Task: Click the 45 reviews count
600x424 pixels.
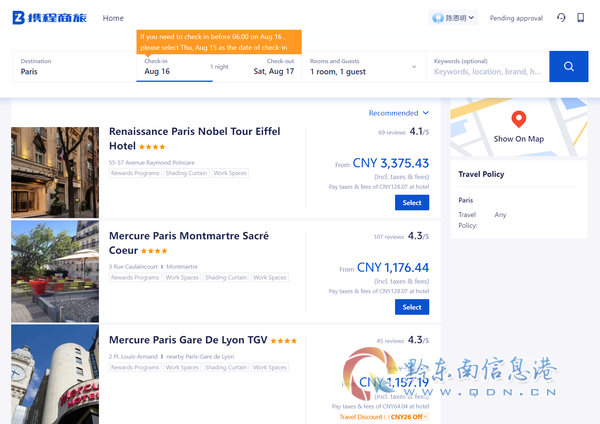Action: pyautogui.click(x=390, y=341)
